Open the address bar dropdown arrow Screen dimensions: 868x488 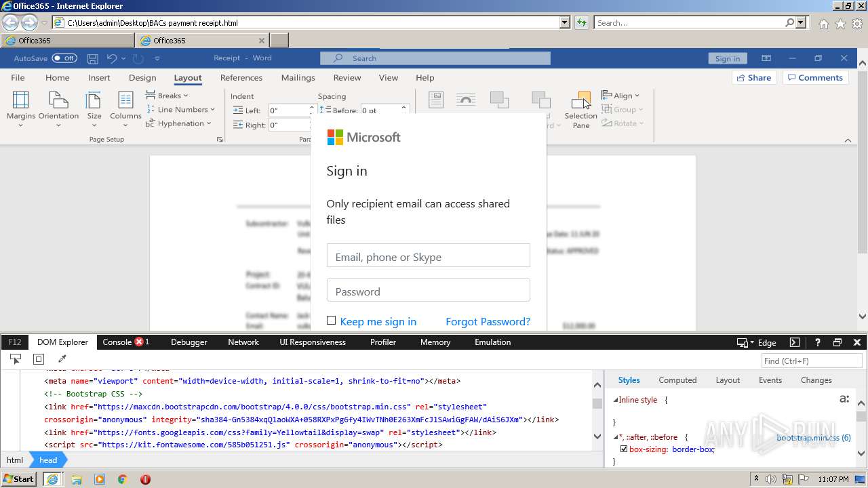[565, 23]
